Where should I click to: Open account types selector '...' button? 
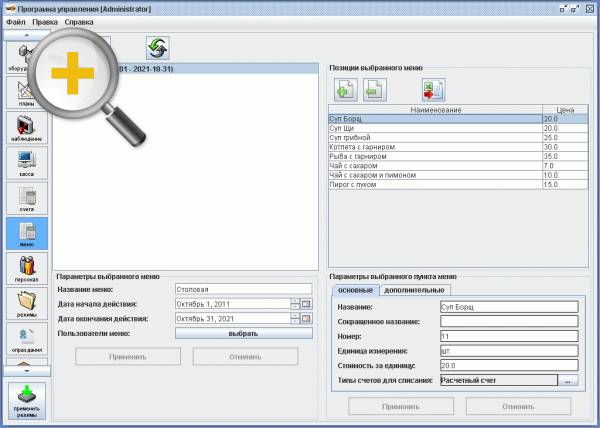click(x=567, y=380)
